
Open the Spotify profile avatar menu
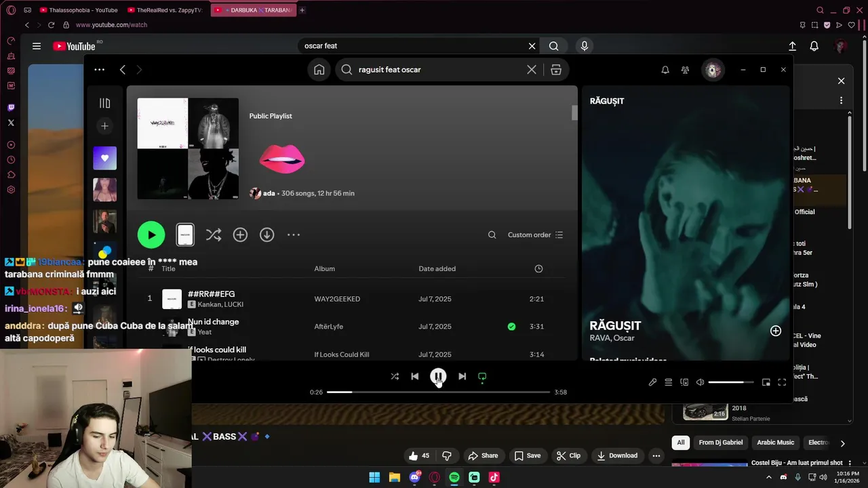pyautogui.click(x=713, y=70)
